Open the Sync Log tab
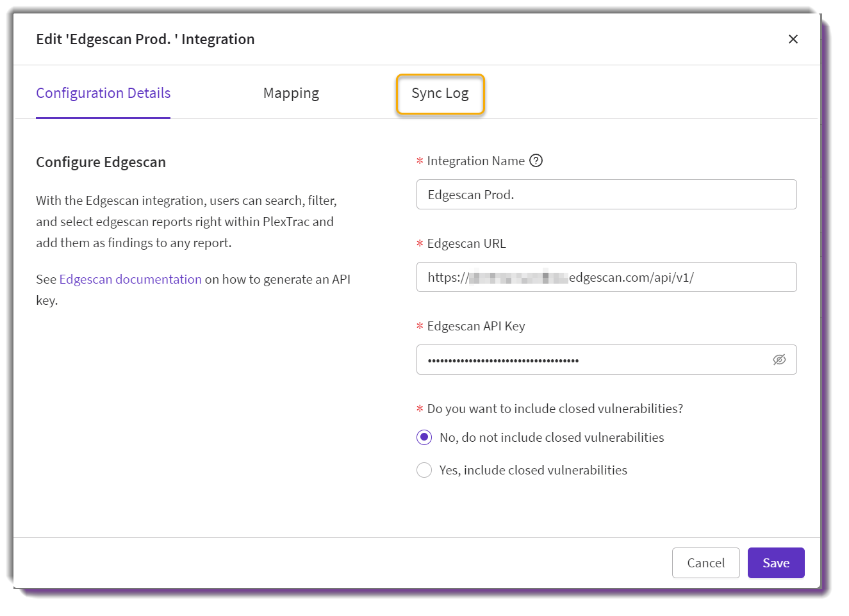Viewport: 849px width, 616px height. (440, 93)
